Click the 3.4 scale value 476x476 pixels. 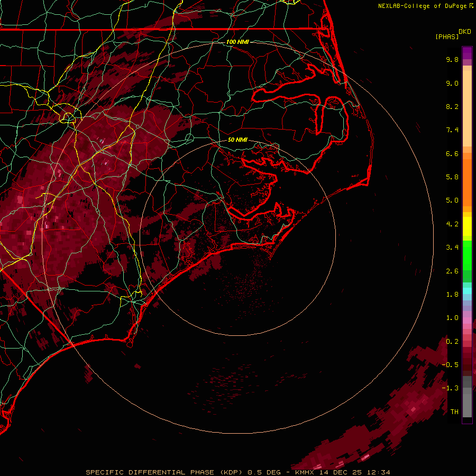(452, 248)
